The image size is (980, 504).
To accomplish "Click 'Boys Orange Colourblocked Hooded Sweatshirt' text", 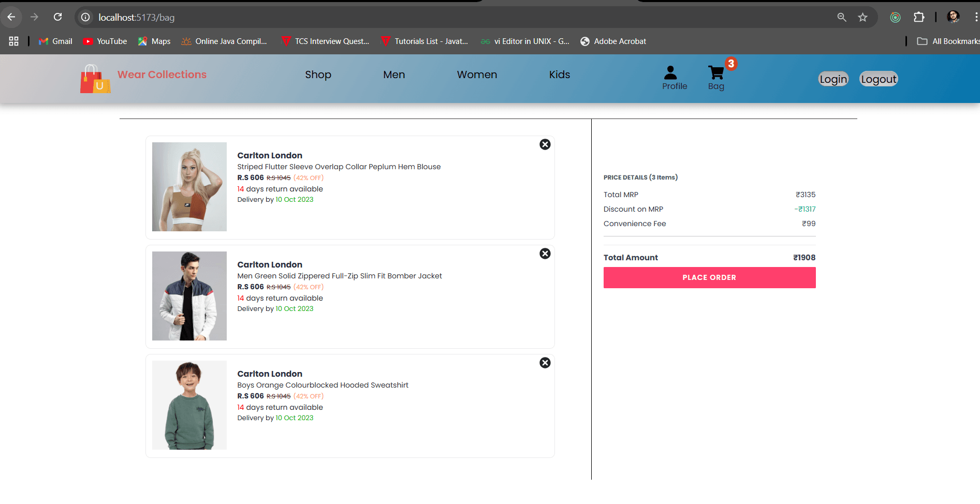I will (x=323, y=385).
